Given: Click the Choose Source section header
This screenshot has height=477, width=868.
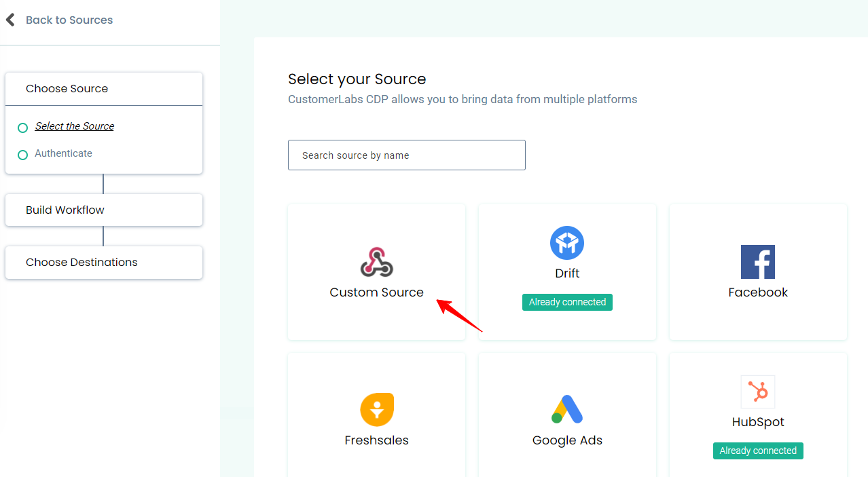Looking at the screenshot, I should [67, 88].
